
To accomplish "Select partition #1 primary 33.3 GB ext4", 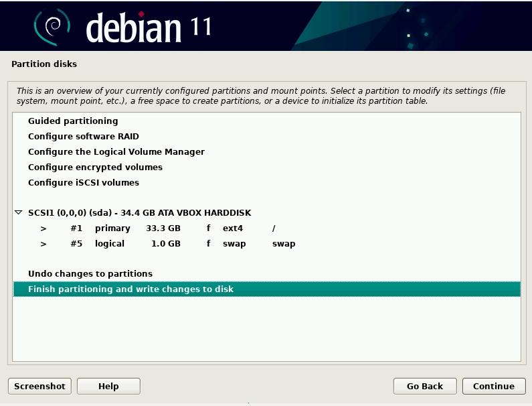I will (267, 228).
